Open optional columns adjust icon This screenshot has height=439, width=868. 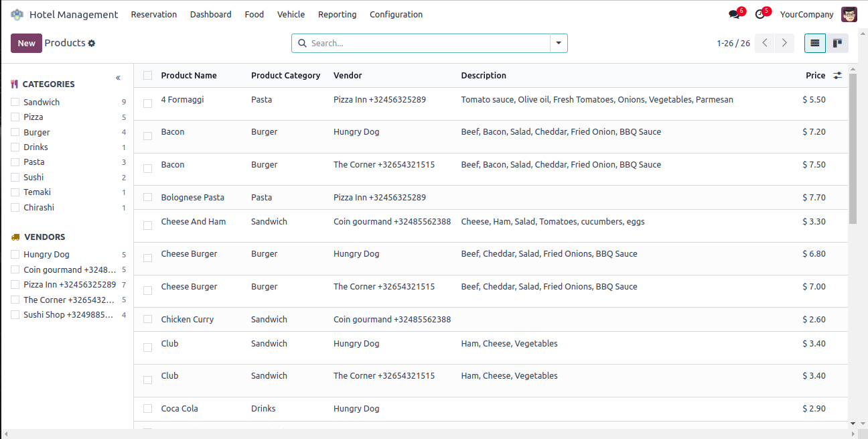(837, 76)
